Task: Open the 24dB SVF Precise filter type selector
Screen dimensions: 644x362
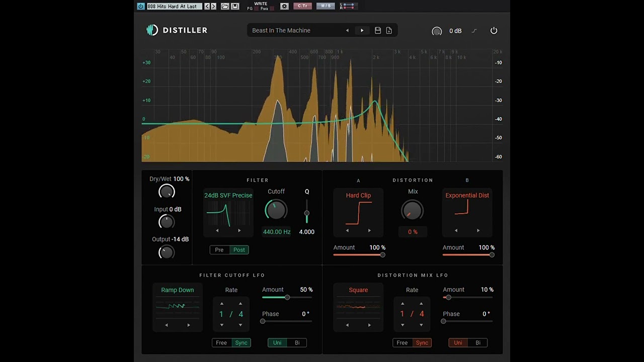Action: point(228,196)
